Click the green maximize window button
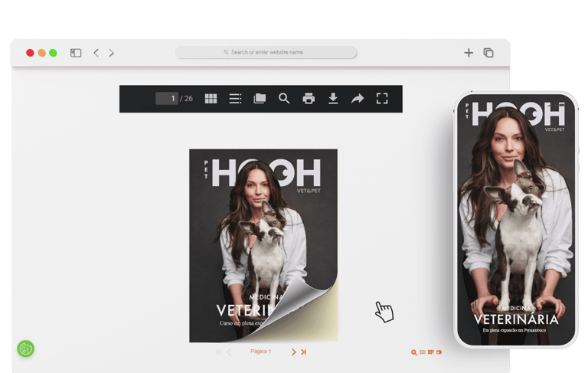Screen dimensions: 588x373 (54, 53)
